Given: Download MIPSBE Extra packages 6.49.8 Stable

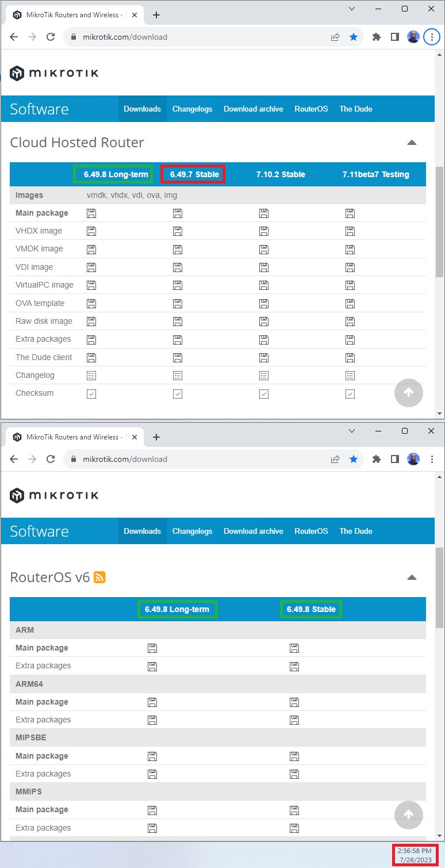Looking at the screenshot, I should point(294,774).
